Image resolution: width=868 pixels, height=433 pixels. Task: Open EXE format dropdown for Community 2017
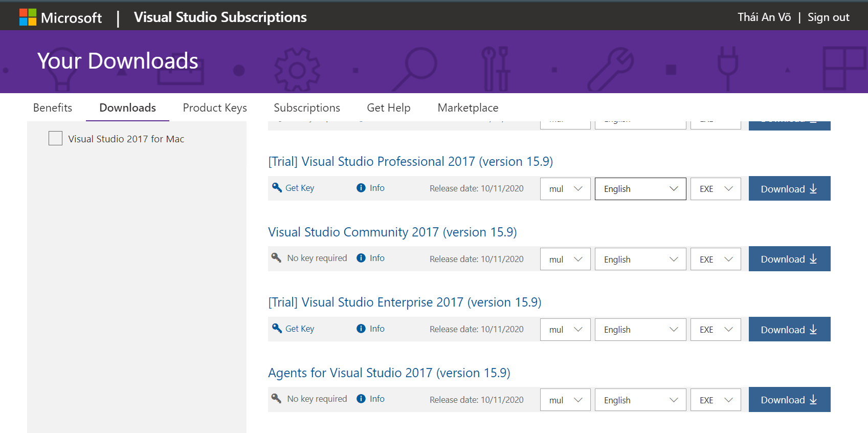click(716, 259)
